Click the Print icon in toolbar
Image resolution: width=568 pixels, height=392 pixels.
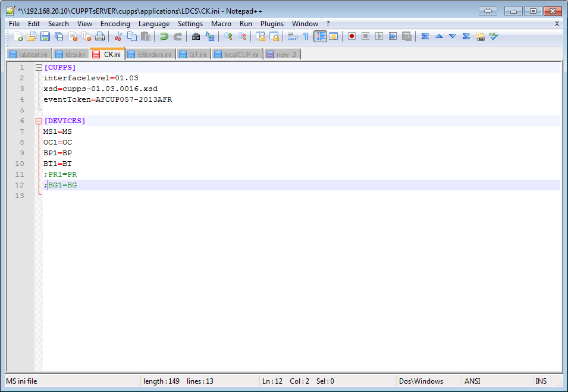tap(100, 36)
